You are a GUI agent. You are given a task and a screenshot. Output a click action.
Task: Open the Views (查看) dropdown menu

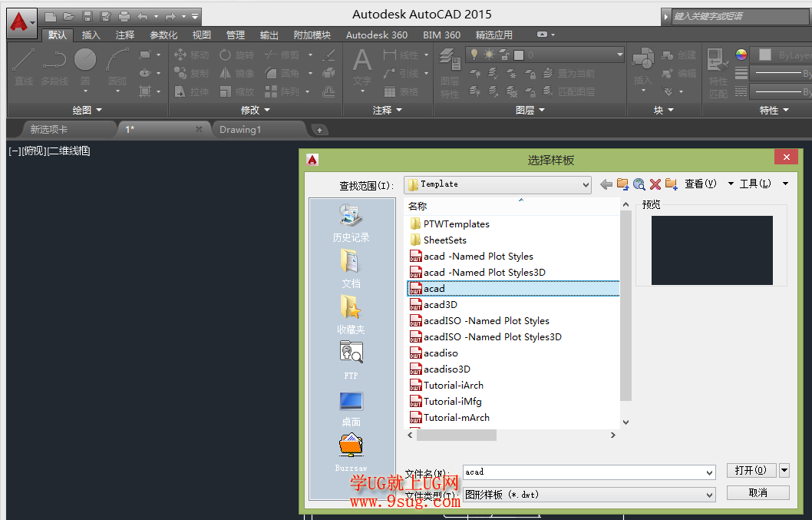(x=709, y=184)
